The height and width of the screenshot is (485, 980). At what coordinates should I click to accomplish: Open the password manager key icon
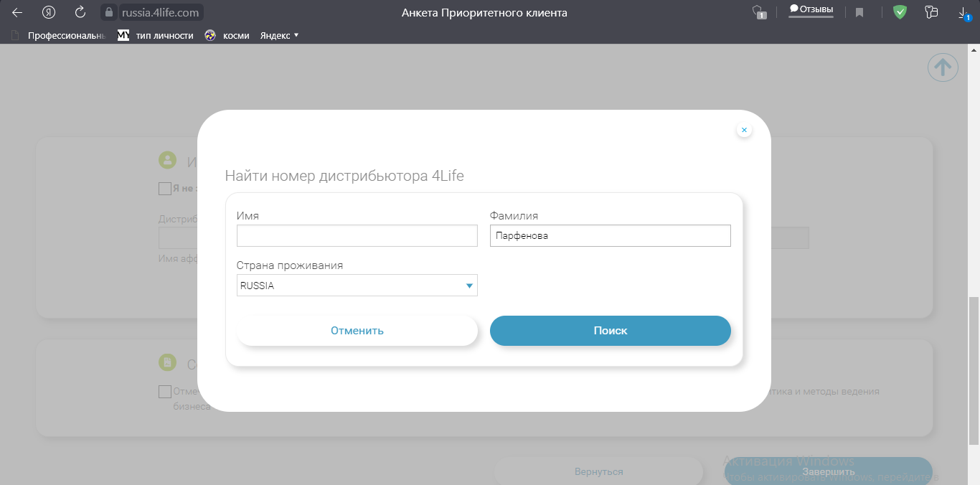pyautogui.click(x=932, y=12)
